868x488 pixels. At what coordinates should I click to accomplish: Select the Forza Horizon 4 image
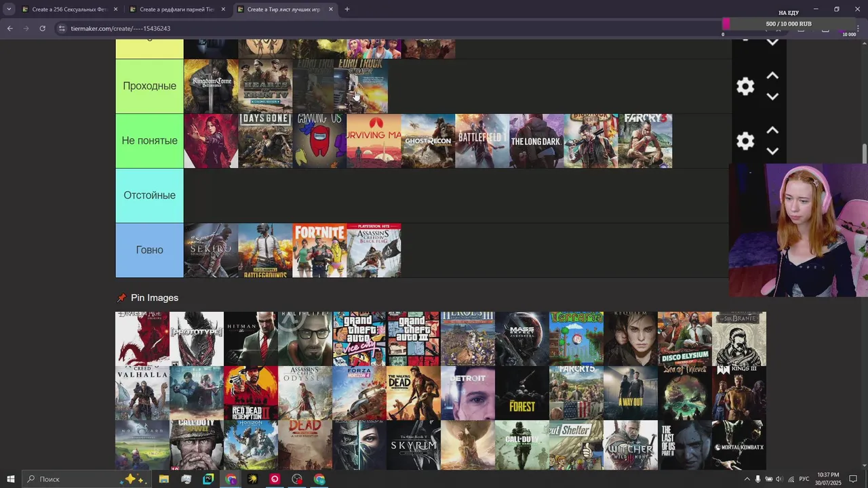tap(359, 393)
